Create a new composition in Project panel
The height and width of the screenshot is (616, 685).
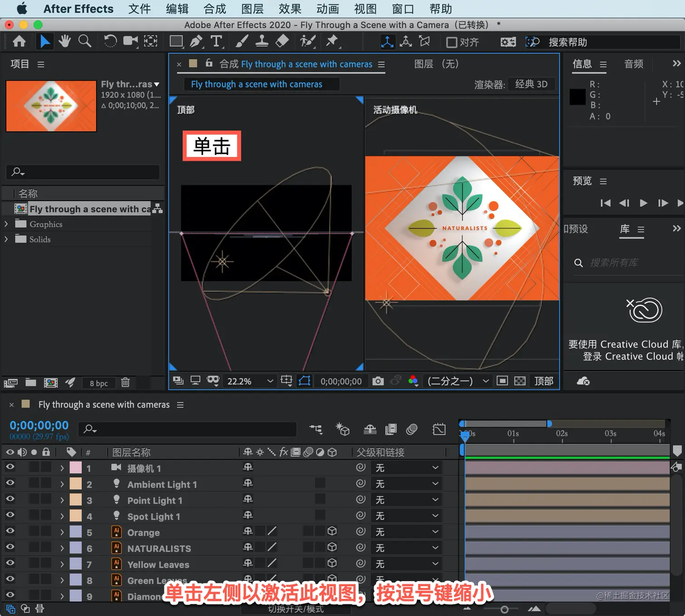[51, 383]
